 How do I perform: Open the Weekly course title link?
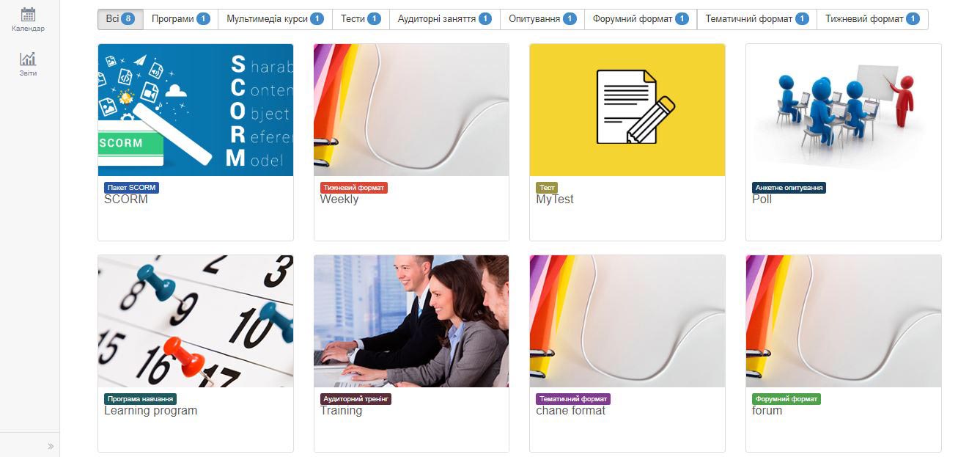coord(339,200)
